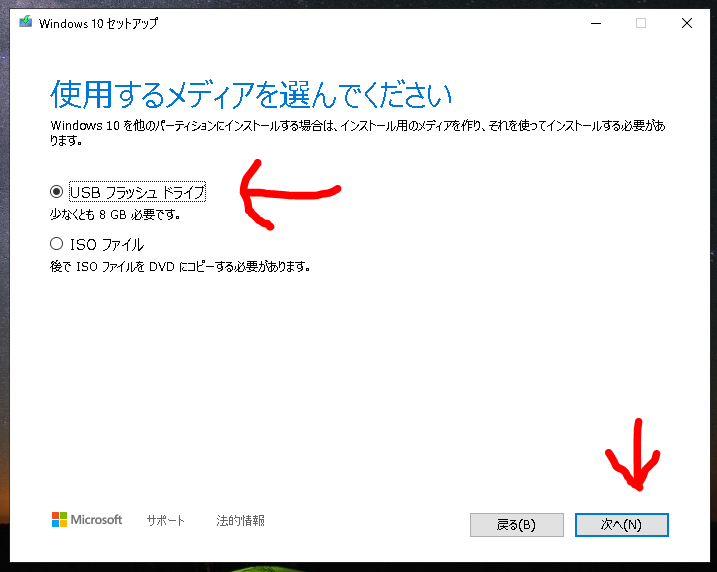Click the partition install description paragraph

[357, 133]
